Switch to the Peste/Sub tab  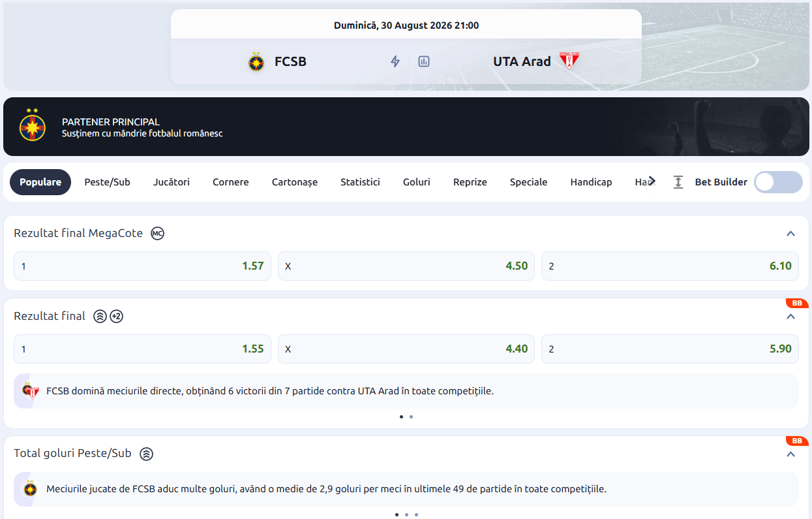coord(108,182)
